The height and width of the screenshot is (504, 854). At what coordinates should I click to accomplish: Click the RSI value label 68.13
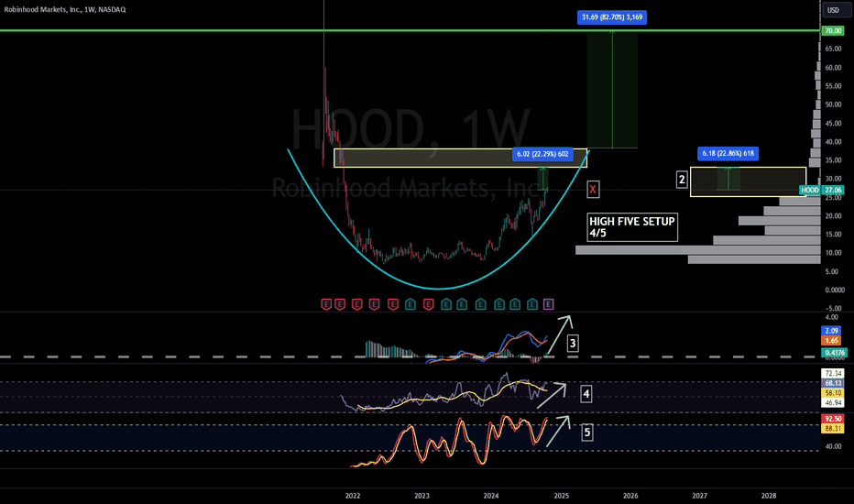pos(833,383)
